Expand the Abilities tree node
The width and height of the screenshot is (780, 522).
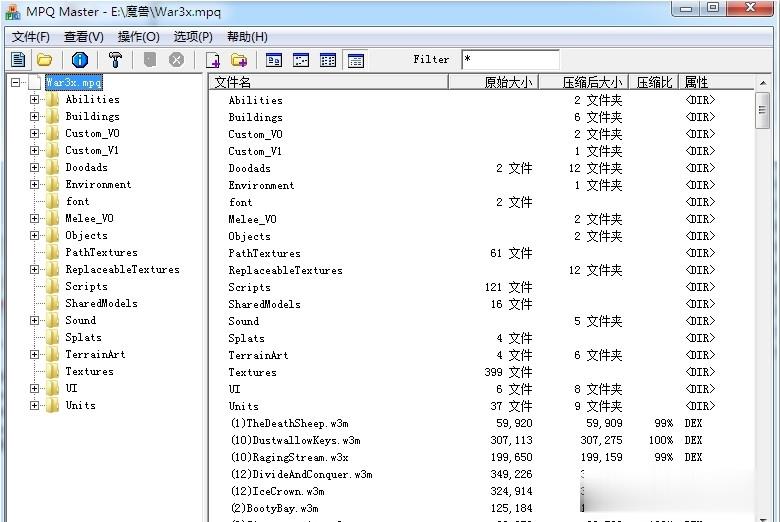tap(34, 100)
